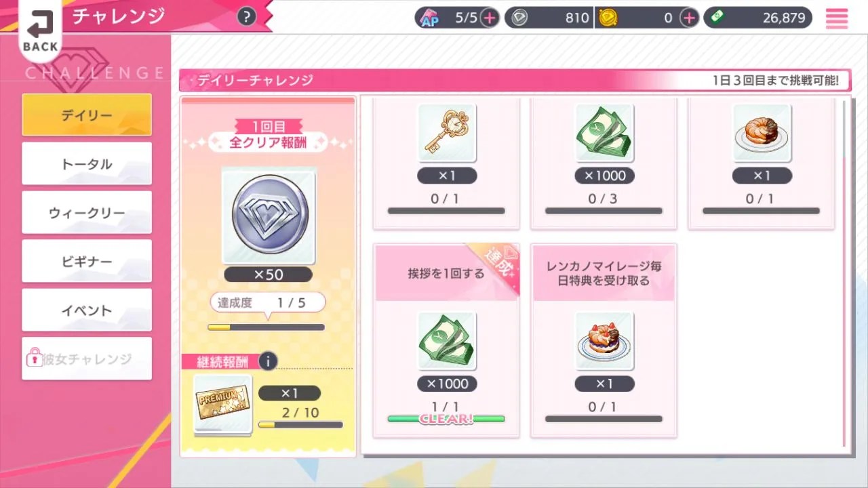Open the hamburger menu
The image size is (868, 488).
(837, 18)
